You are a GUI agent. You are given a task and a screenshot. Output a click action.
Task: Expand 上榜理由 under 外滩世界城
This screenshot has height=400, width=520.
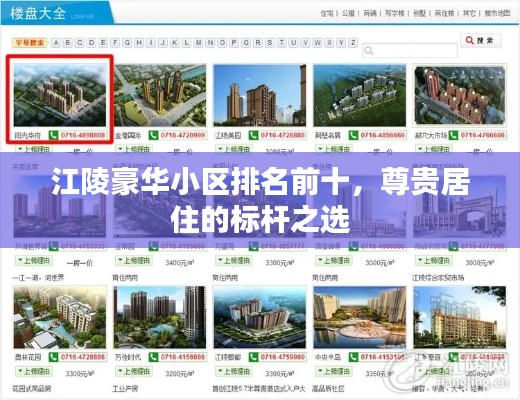(x=34, y=261)
